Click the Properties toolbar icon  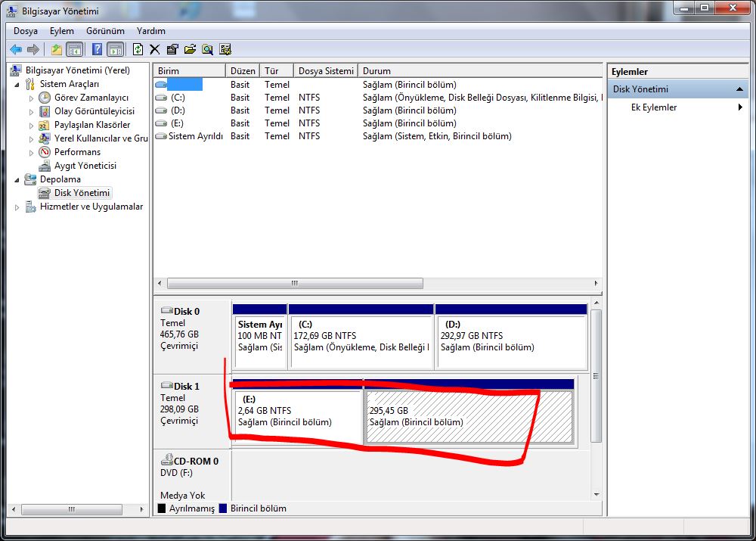pyautogui.click(x=172, y=49)
